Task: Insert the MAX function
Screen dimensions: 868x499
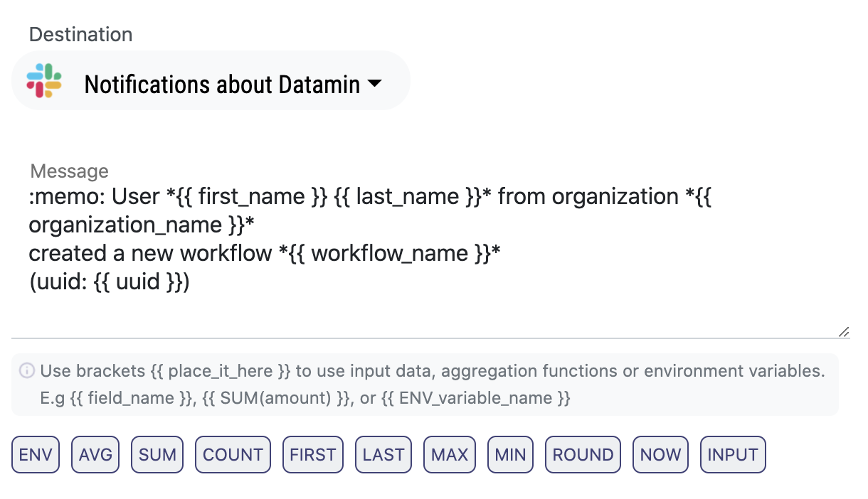Action: point(449,455)
